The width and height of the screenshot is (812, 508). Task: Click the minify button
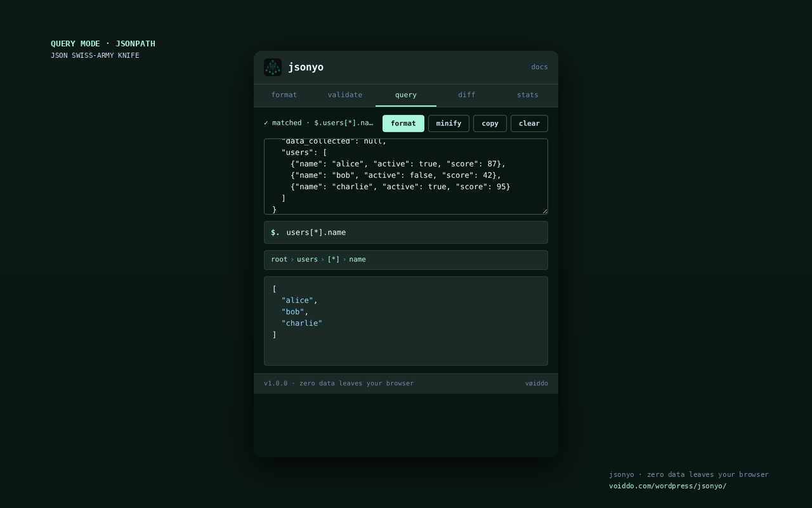[449, 123]
